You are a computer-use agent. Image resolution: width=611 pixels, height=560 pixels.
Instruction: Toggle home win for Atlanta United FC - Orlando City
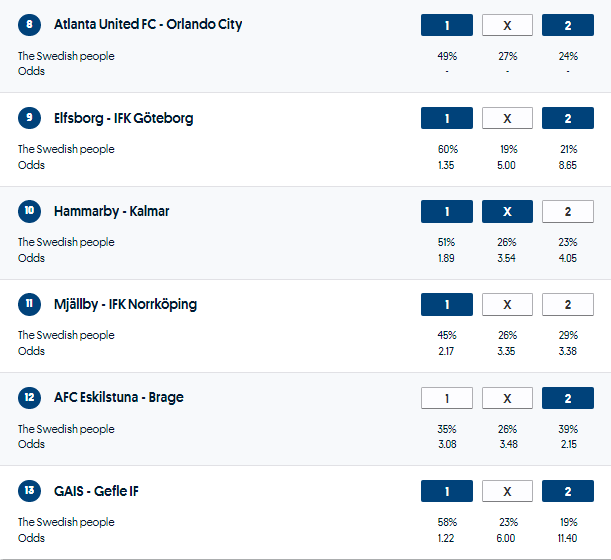tap(446, 25)
